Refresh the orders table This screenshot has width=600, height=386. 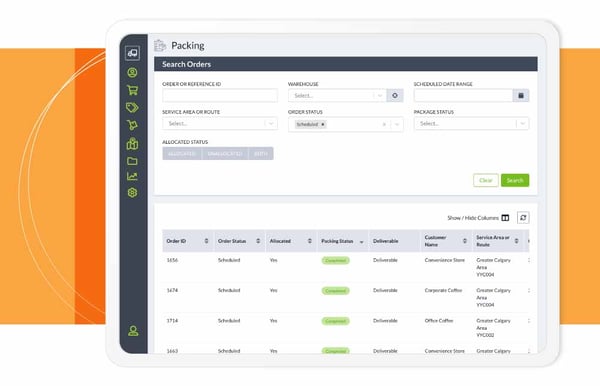pos(523,218)
